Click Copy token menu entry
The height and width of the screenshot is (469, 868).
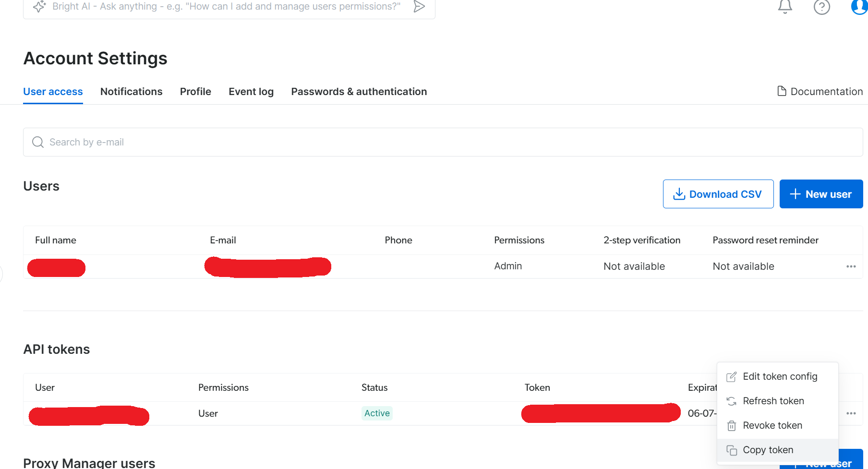(x=768, y=450)
